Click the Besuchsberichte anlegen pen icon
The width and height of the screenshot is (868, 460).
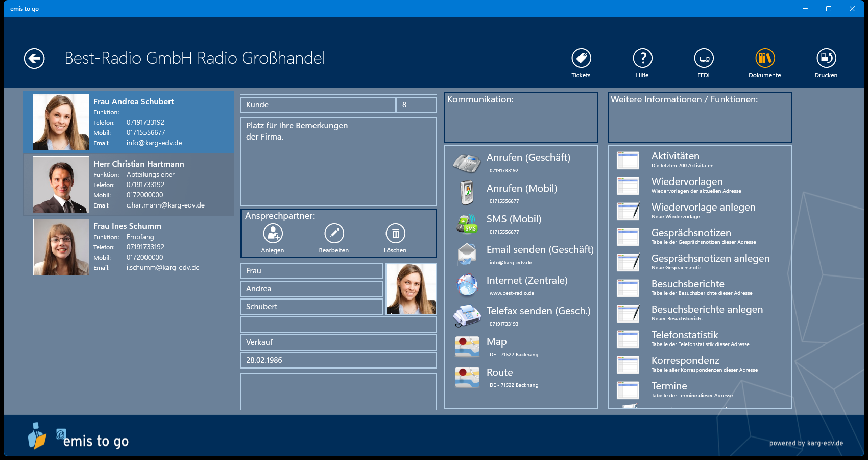(628, 314)
